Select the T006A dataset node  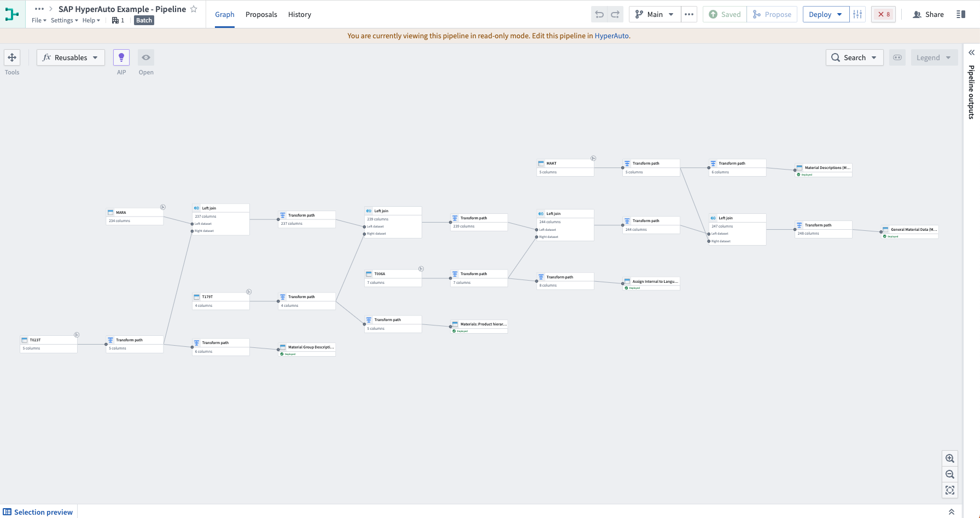pos(393,278)
